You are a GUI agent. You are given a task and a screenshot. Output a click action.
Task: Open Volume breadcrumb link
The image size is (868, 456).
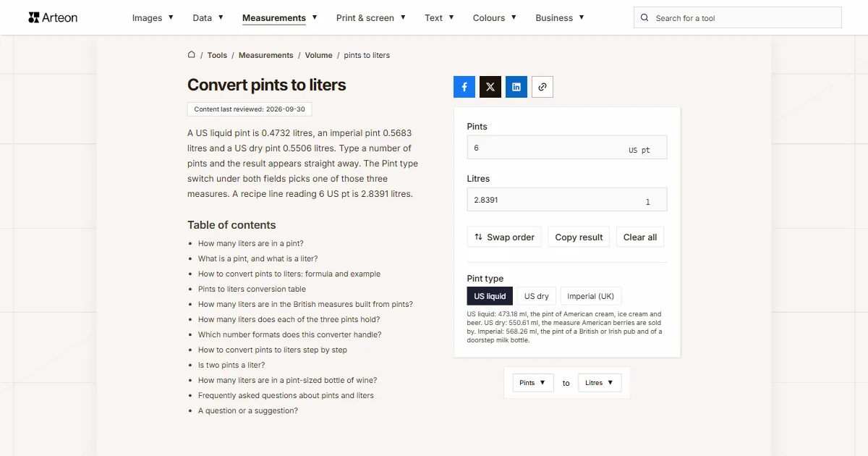pyautogui.click(x=318, y=55)
